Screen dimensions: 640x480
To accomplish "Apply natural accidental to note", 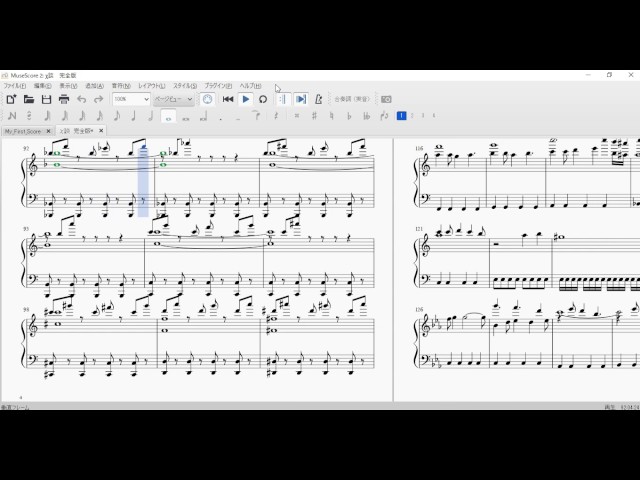I will coord(332,116).
